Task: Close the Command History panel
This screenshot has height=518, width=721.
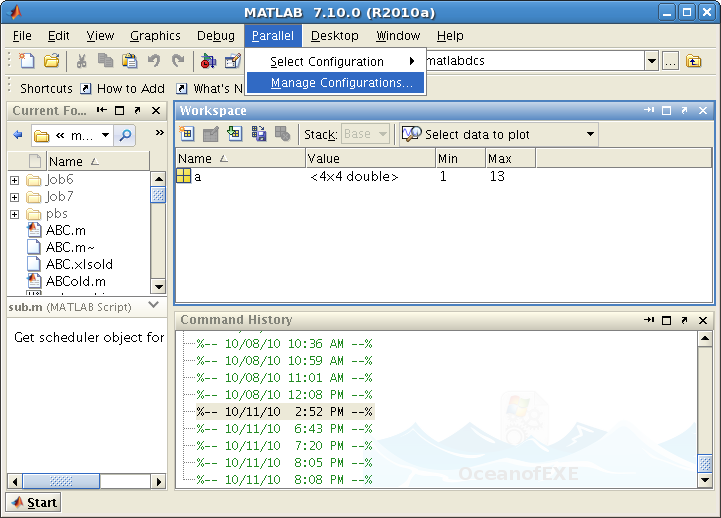Action: (703, 320)
